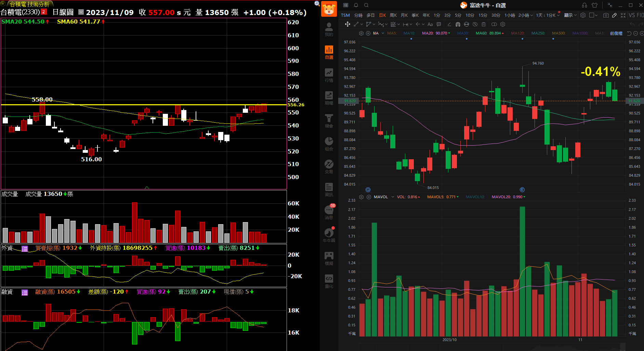Select the line segment drawing tool
This screenshot has width=644, height=351.
(x=356, y=24)
